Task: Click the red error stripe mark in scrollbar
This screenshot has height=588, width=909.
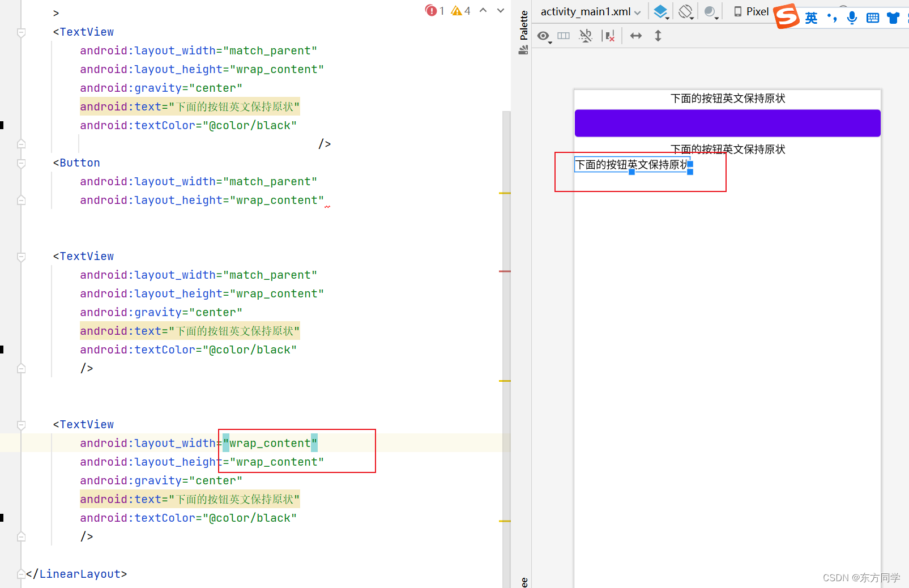Action: (x=505, y=271)
